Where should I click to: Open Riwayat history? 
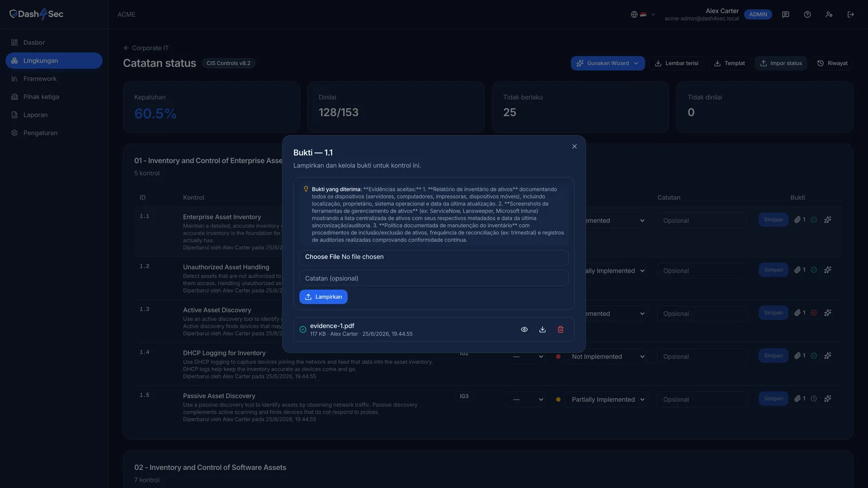coord(833,63)
